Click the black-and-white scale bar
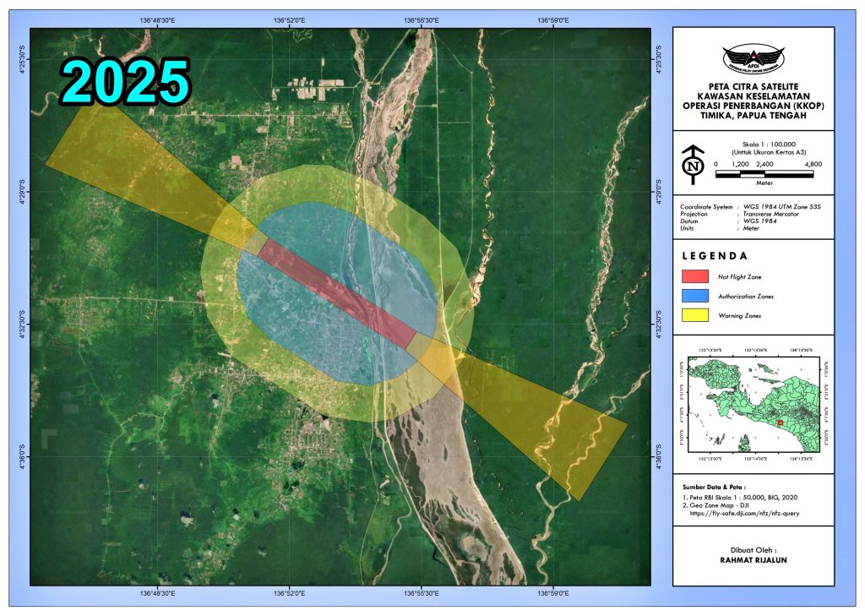 (x=764, y=174)
